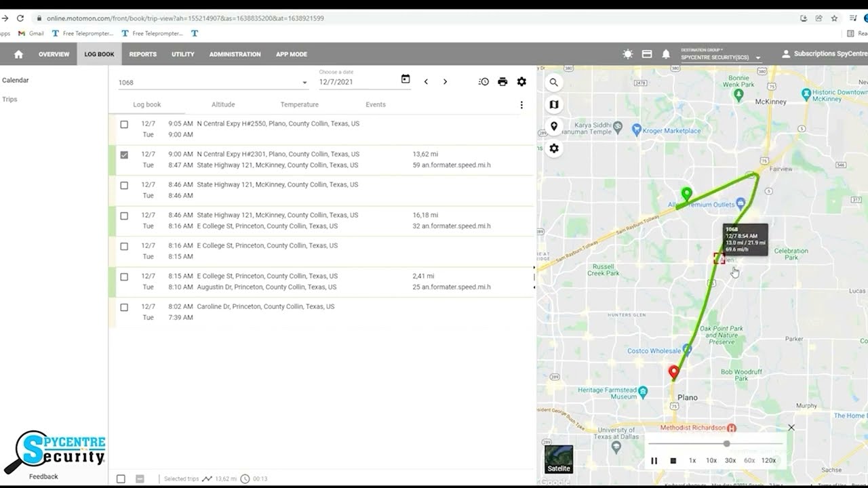
Task: Open the LOG BOOK menu
Action: click(x=99, y=54)
